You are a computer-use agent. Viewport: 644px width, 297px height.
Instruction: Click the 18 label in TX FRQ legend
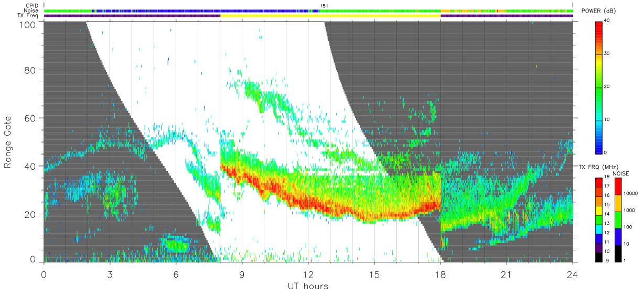click(606, 177)
